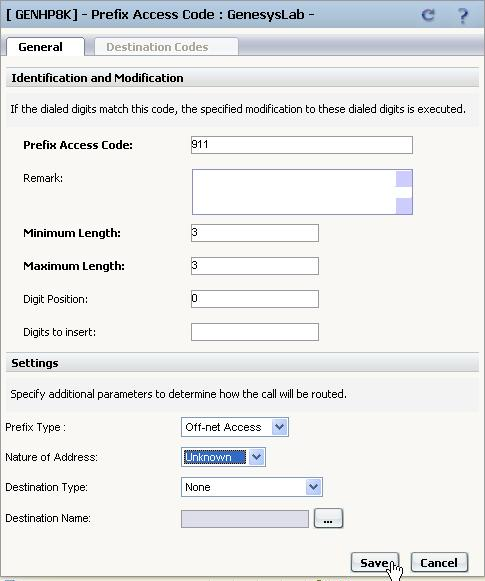Click the Destination Name browse button
Image resolution: width=485 pixels, height=581 pixels.
pyautogui.click(x=328, y=518)
